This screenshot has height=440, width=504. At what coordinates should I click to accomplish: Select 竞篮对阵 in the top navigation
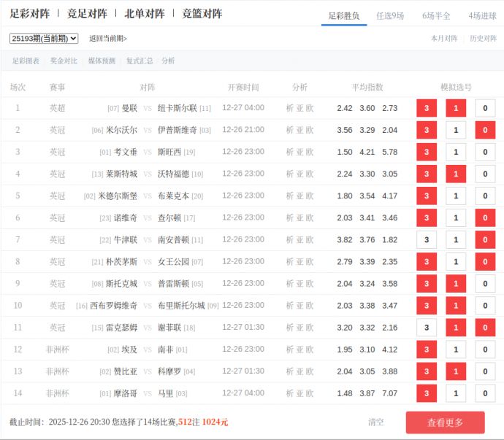pos(202,14)
